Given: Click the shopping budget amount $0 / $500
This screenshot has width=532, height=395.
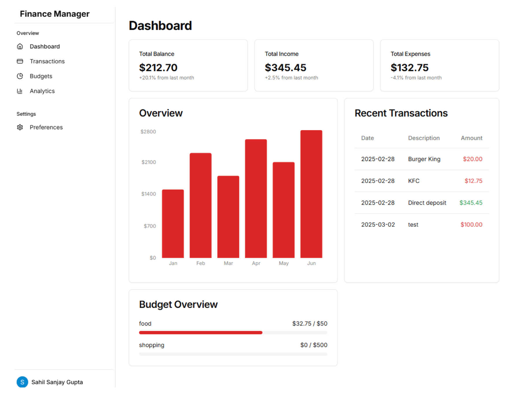Looking at the screenshot, I should 314,345.
